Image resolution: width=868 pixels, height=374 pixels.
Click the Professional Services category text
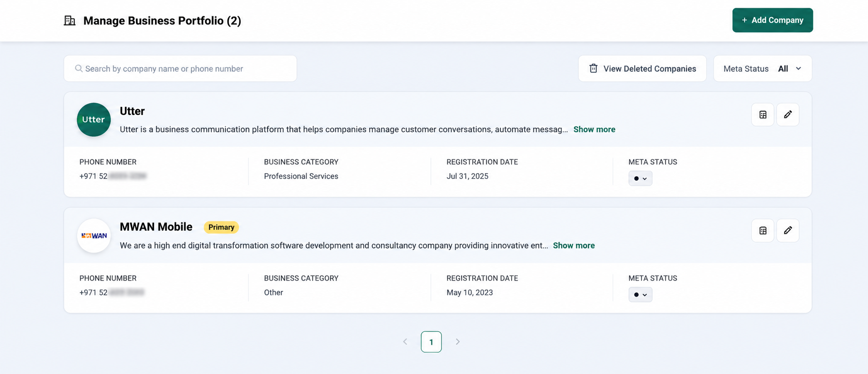tap(301, 176)
